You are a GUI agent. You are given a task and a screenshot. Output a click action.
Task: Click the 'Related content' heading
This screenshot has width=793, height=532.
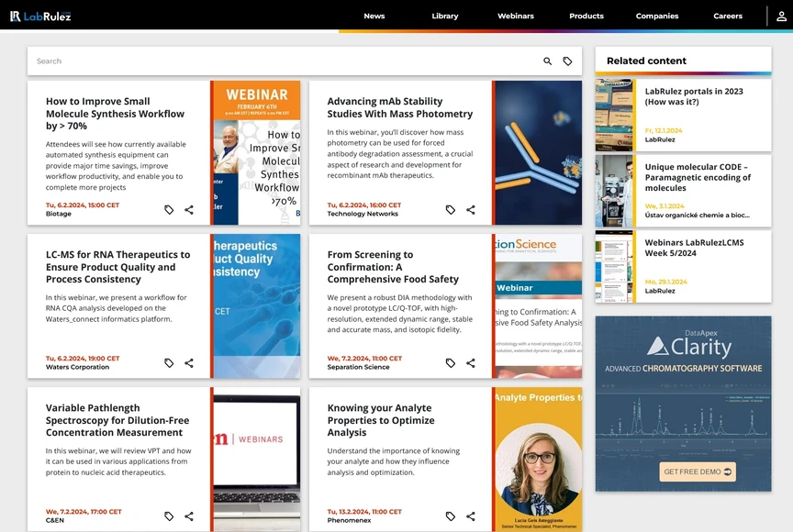click(x=646, y=61)
